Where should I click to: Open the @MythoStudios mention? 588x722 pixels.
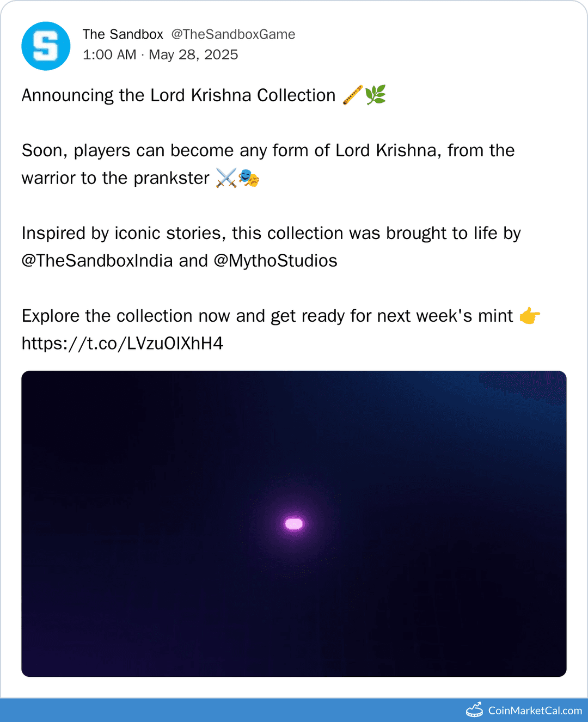[275, 261]
